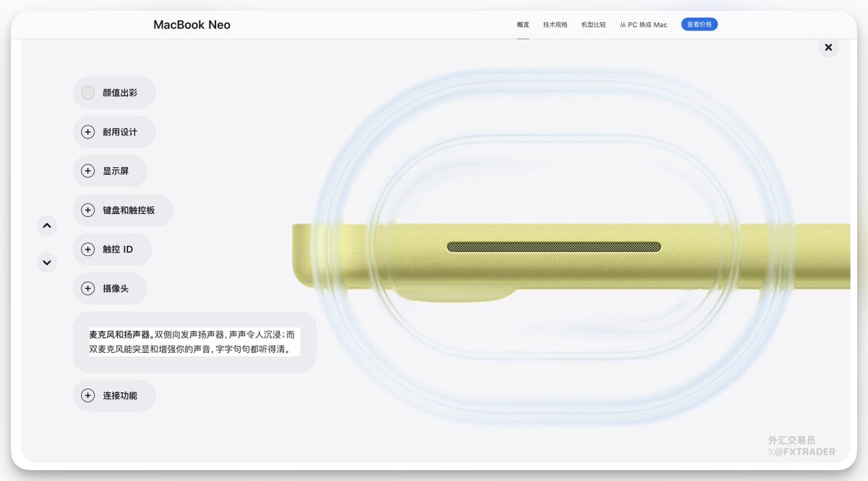Expand the 触控 ID item
The width and height of the screenshot is (868, 481).
pos(112,249)
